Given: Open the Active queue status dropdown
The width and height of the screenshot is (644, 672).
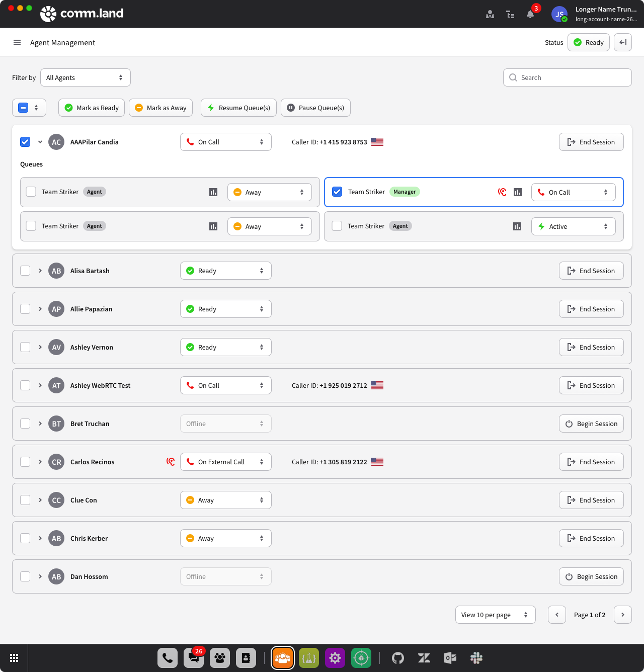Looking at the screenshot, I should (x=574, y=226).
